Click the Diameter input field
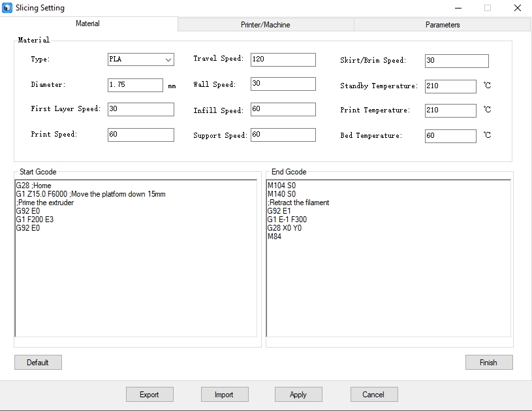 [135, 85]
